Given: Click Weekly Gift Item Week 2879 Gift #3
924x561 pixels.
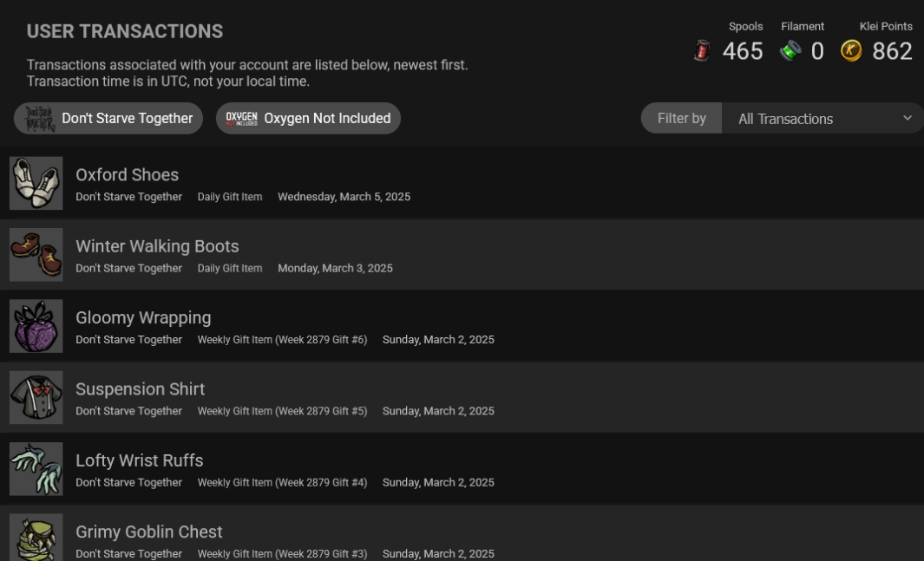Looking at the screenshot, I should pos(282,553).
